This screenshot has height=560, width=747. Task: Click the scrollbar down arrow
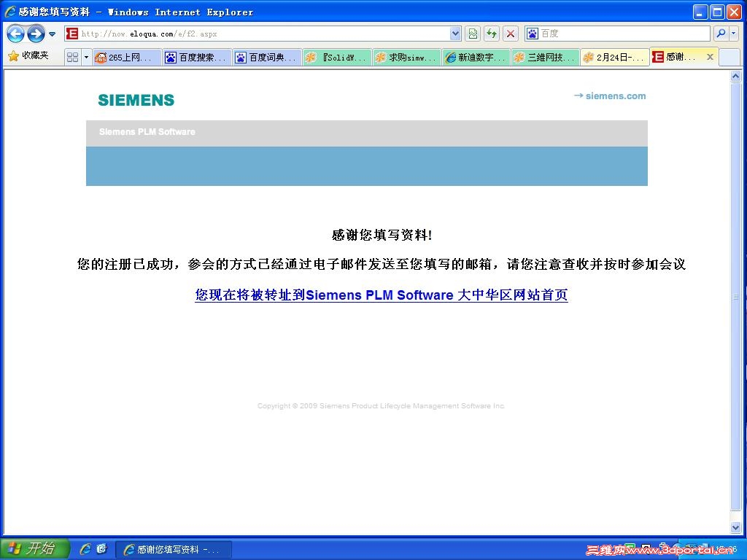tap(735, 527)
